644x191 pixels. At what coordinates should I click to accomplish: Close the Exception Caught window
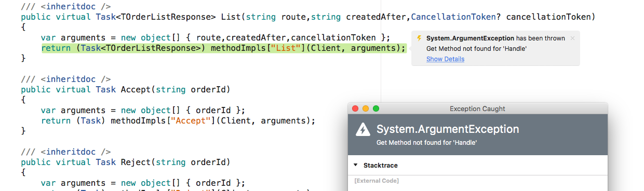click(356, 108)
